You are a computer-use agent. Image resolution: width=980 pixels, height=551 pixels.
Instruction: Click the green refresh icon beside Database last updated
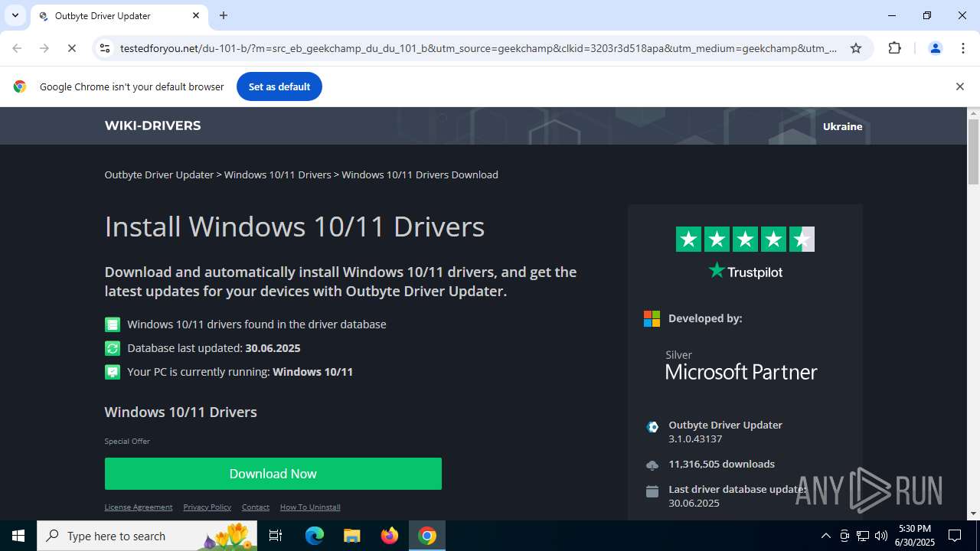click(113, 348)
